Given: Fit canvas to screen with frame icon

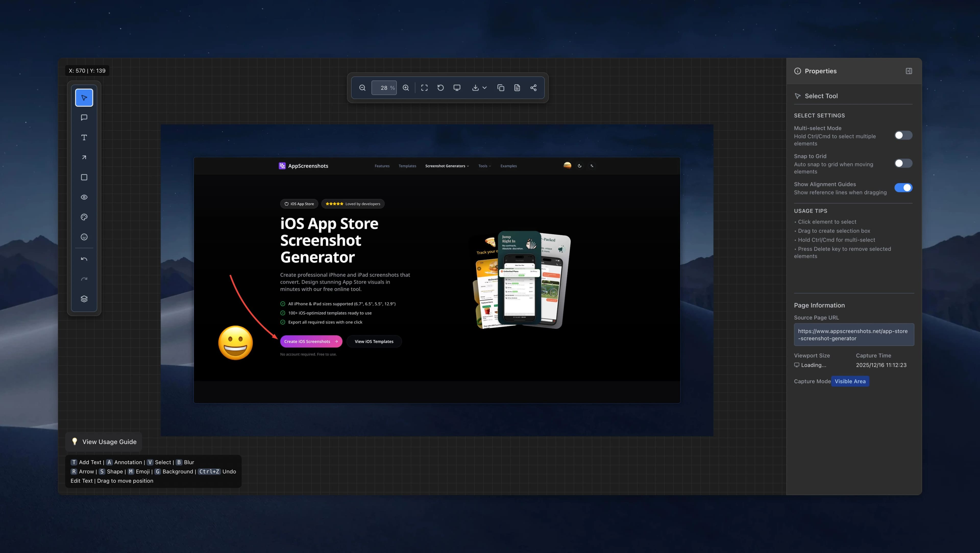Looking at the screenshot, I should coord(424,88).
